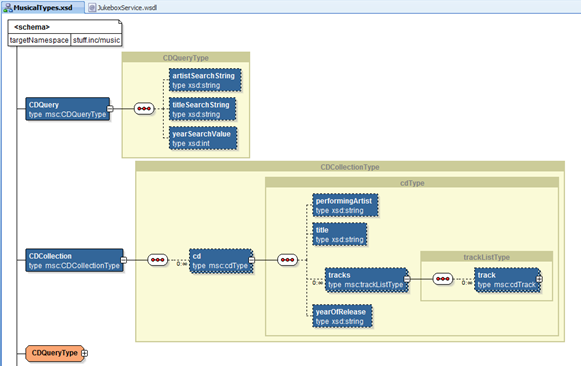
Task: Select the sequence compositor after cd
Action: tap(287, 260)
